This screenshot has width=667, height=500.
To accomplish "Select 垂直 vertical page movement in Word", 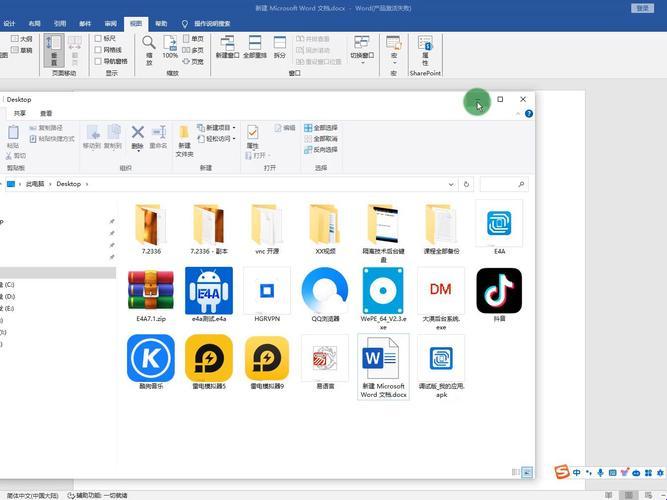I will [54, 51].
